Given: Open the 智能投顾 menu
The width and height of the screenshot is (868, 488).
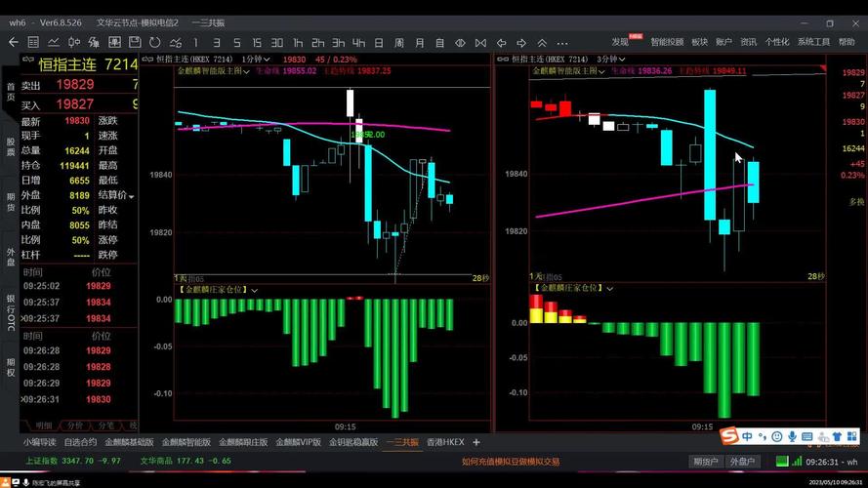Looking at the screenshot, I should click(x=667, y=42).
